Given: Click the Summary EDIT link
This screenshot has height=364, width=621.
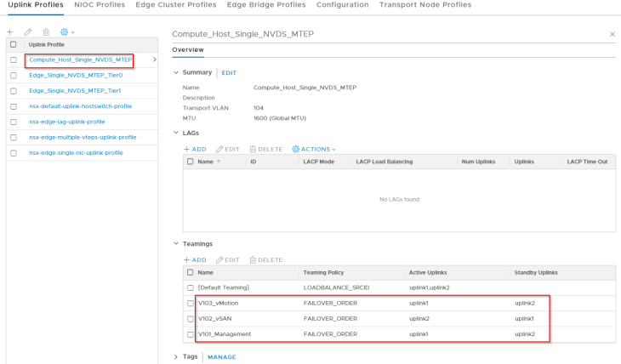Looking at the screenshot, I should pyautogui.click(x=229, y=73).
